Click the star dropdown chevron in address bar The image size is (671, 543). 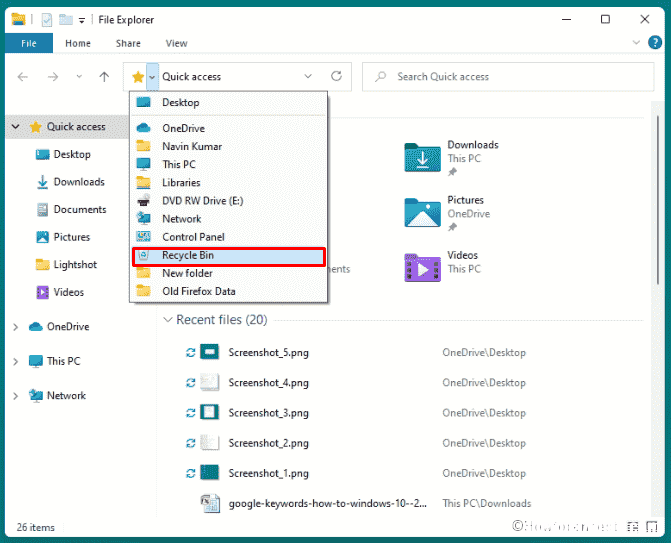click(152, 77)
